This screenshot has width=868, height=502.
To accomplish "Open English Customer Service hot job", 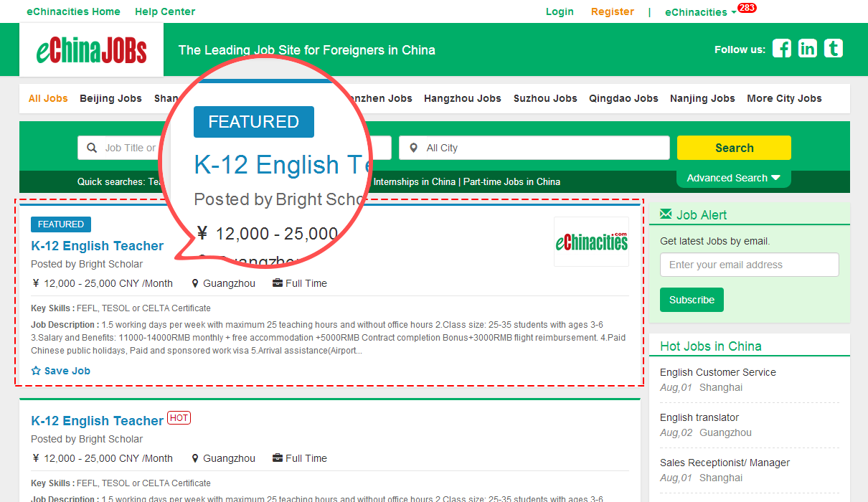I will tap(718, 372).
